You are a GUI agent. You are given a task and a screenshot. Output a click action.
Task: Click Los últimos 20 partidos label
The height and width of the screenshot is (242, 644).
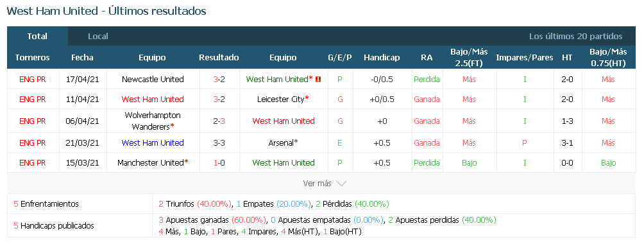(575, 36)
